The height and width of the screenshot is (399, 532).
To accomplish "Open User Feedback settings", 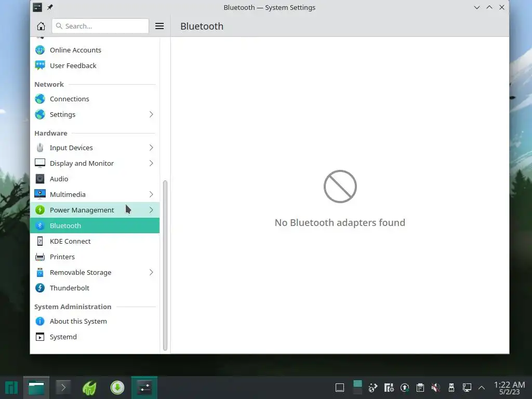I will coord(95,65).
